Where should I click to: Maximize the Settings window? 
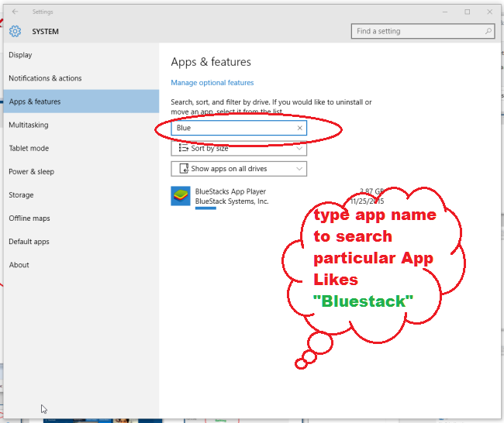pos(467,12)
